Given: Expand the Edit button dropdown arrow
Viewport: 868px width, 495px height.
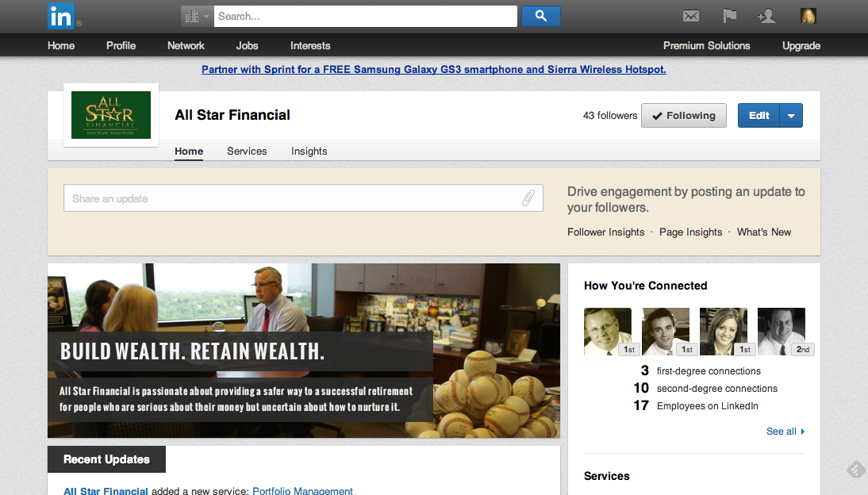Looking at the screenshot, I should (x=791, y=116).
